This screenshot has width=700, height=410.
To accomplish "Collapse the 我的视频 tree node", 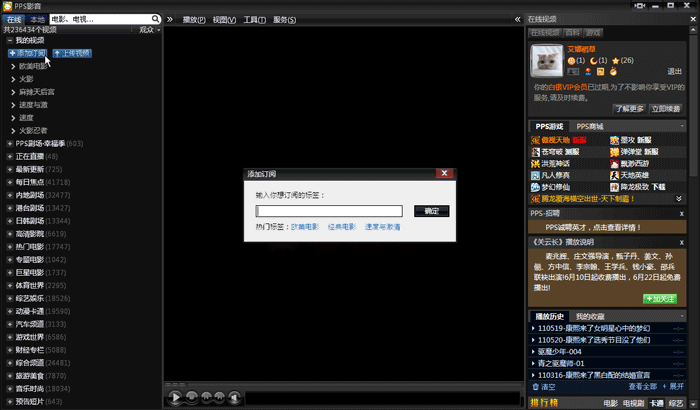I will coord(9,40).
